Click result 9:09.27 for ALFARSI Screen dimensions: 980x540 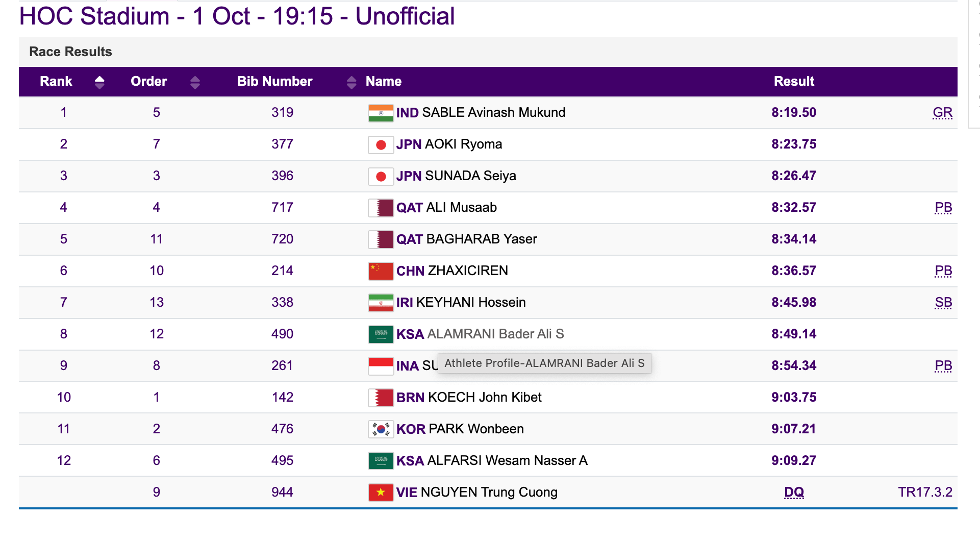click(x=794, y=460)
